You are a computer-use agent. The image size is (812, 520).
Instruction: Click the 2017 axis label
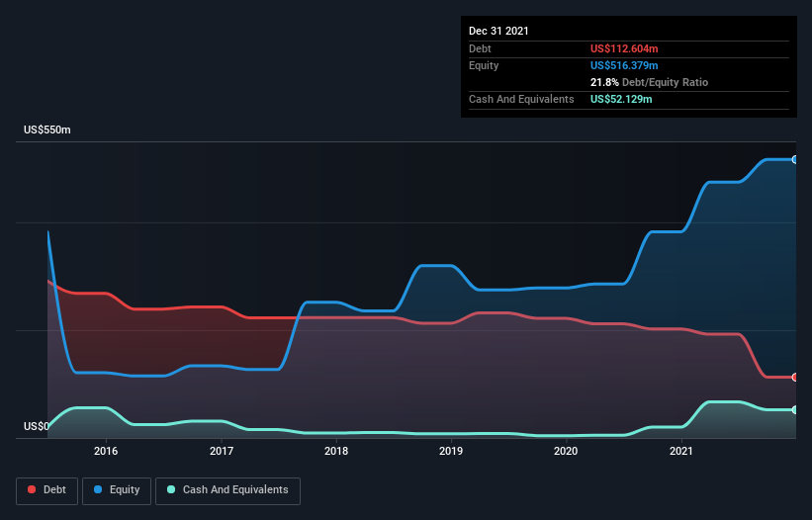click(222, 451)
